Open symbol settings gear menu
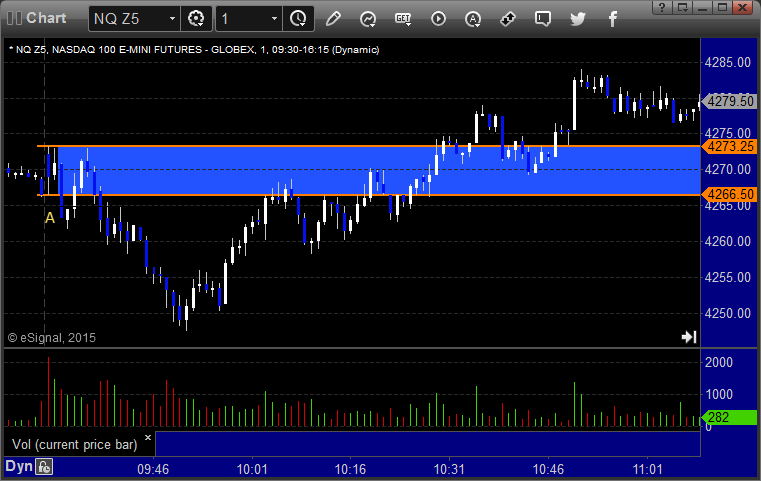This screenshot has height=481, width=761. tap(196, 19)
